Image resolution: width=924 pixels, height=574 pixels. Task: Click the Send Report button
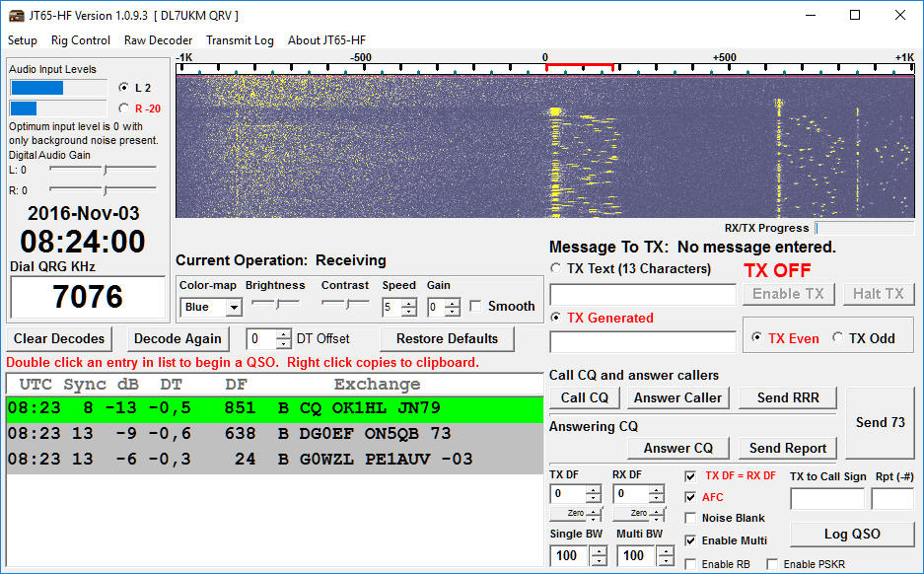click(x=788, y=449)
